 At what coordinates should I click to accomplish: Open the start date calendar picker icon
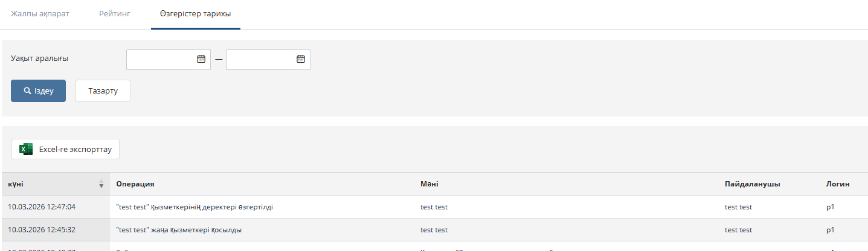click(x=201, y=59)
